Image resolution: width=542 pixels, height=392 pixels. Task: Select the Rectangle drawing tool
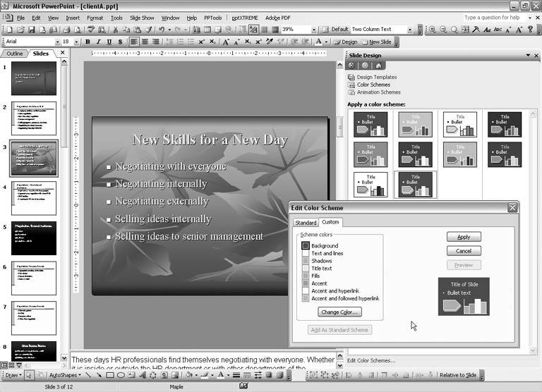pyautogui.click(x=109, y=375)
